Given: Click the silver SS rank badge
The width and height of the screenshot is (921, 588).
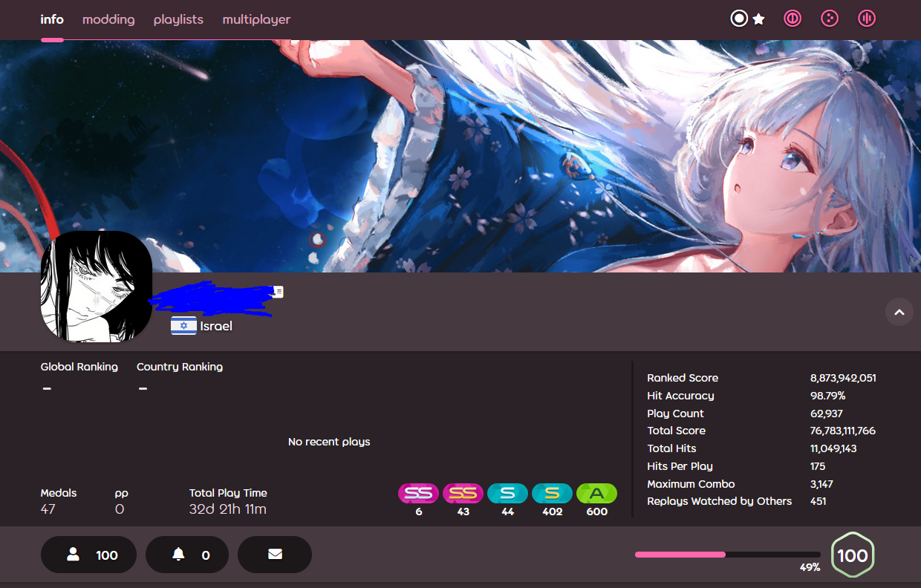Looking at the screenshot, I should [x=419, y=493].
